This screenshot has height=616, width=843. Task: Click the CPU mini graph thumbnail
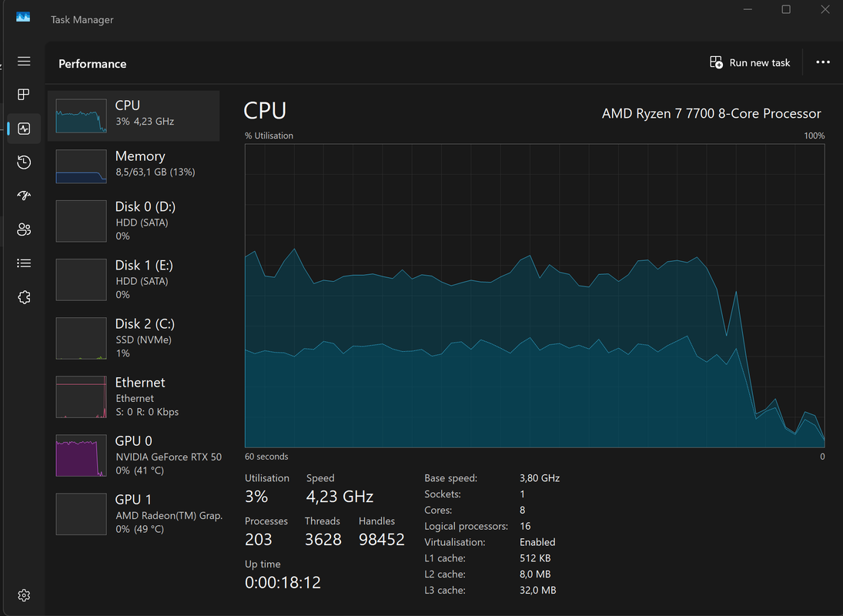(81, 115)
